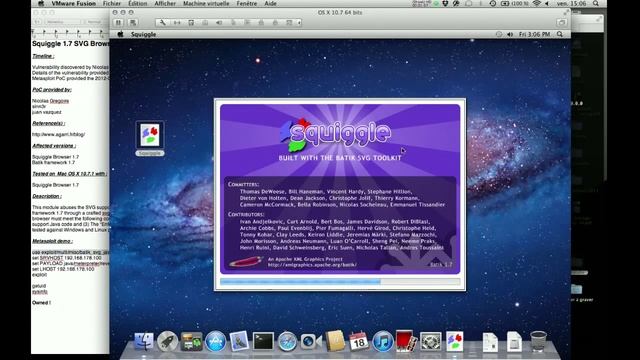Open Aide menu
This screenshot has height=360, width=640.
click(x=270, y=3)
